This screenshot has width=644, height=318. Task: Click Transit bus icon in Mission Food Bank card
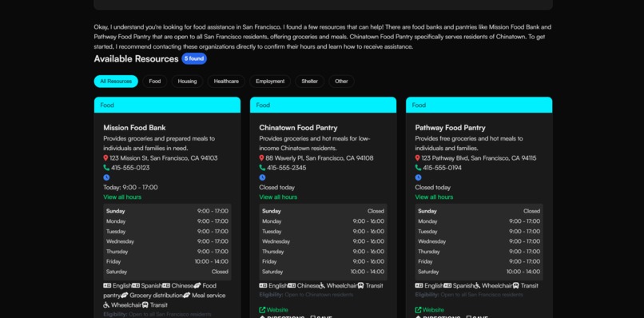(145, 305)
